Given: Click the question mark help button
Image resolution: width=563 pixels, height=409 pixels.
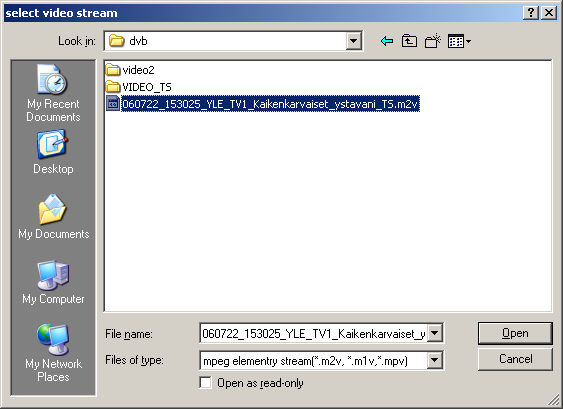Looking at the screenshot, I should [x=531, y=13].
